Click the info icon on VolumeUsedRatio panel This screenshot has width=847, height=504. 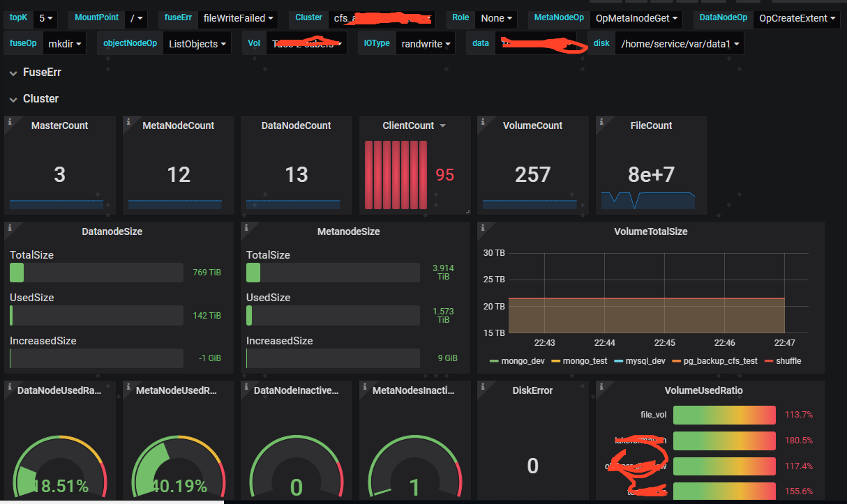pyautogui.click(x=601, y=386)
